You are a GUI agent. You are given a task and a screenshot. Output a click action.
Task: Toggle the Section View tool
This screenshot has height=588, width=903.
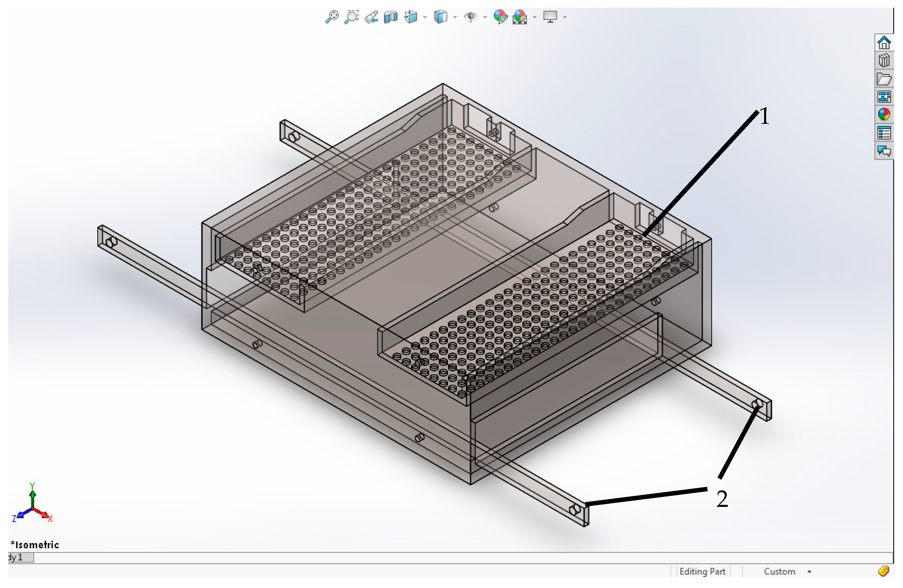click(x=391, y=17)
